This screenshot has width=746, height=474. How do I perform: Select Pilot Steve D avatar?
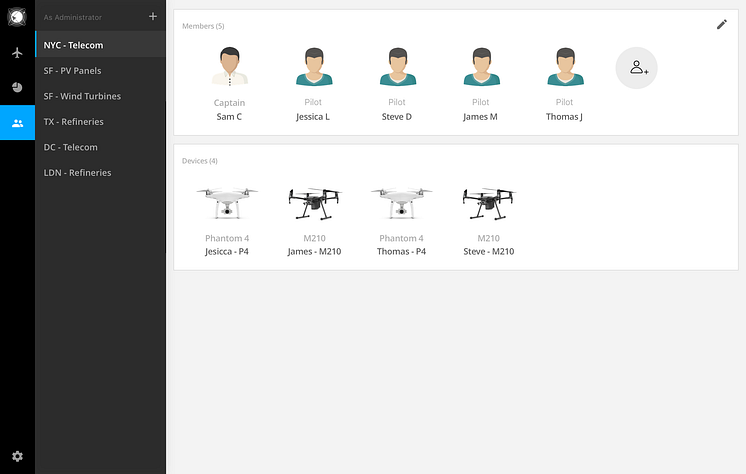coord(398,66)
